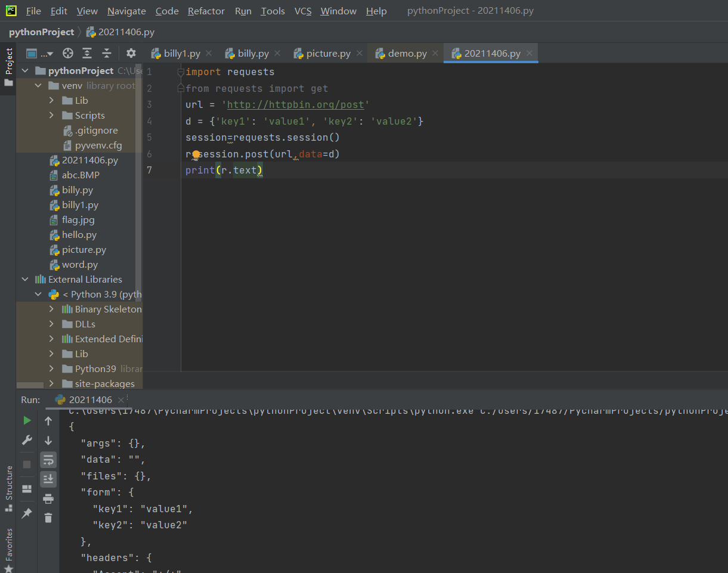This screenshot has height=573, width=728.
Task: Click PyCharm logo icon in title bar
Action: coord(11,10)
